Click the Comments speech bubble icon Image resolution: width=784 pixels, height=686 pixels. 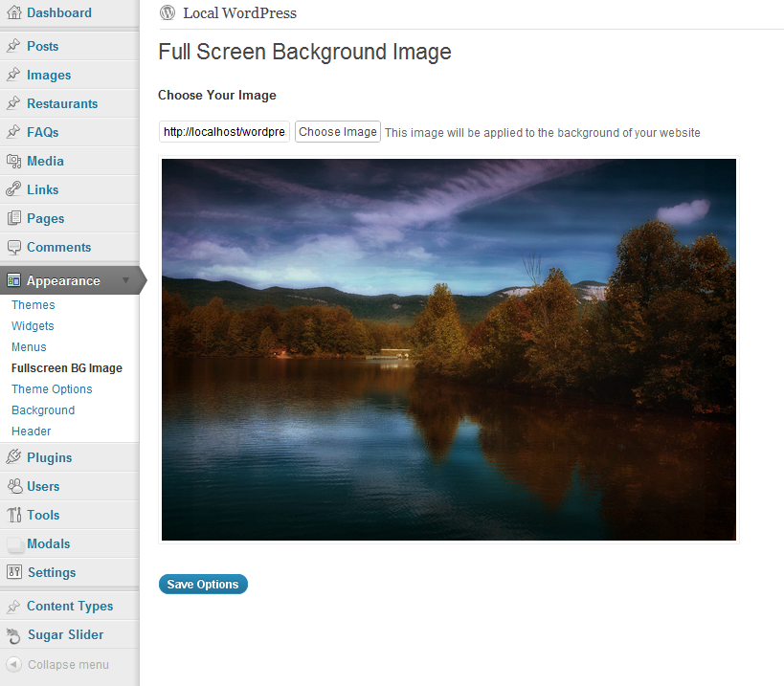click(13, 247)
